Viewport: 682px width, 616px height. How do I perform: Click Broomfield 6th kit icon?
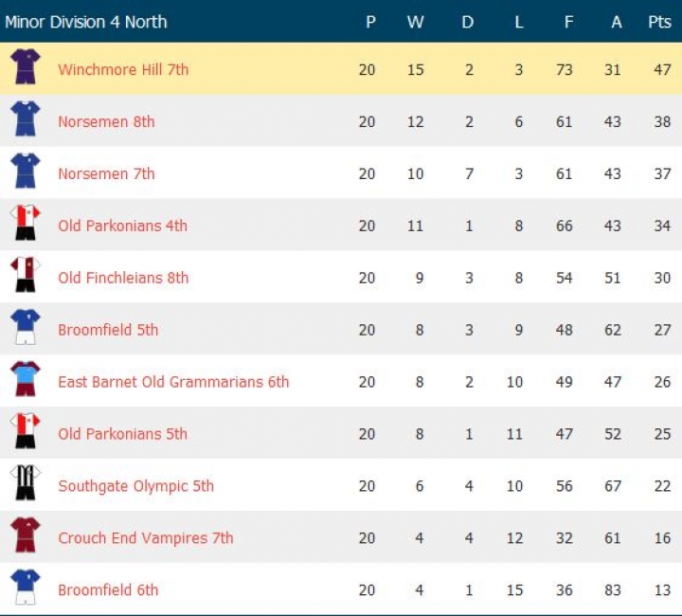click(26, 589)
